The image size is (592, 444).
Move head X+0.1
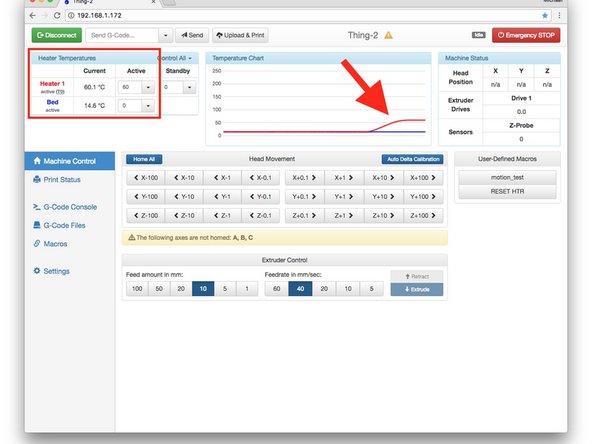point(304,177)
